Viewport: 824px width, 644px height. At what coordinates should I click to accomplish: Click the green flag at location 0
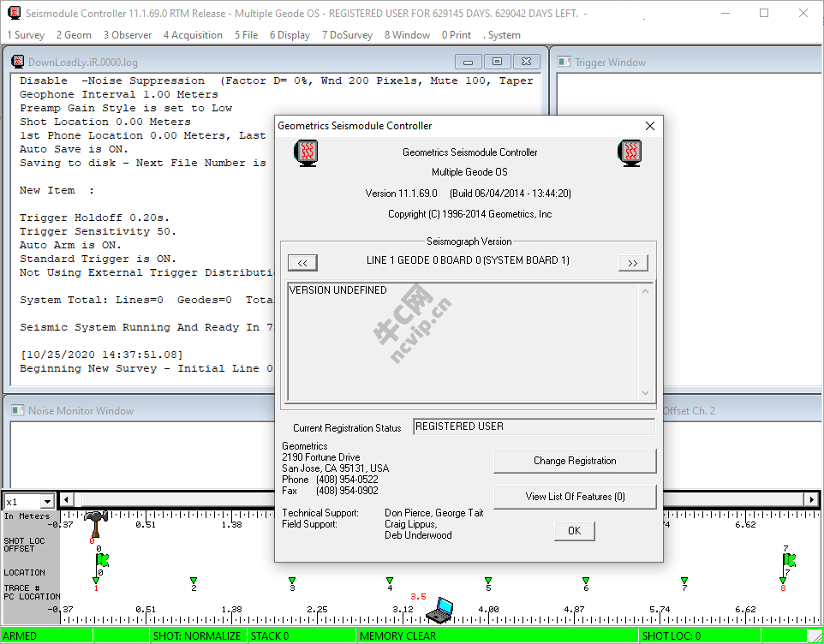(x=102, y=562)
